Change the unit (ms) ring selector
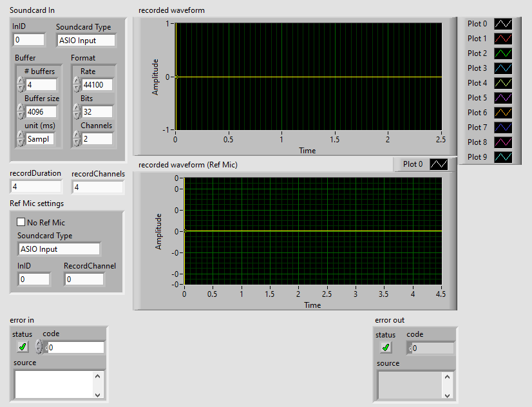Viewport: 532px width, 407px height. click(x=21, y=138)
